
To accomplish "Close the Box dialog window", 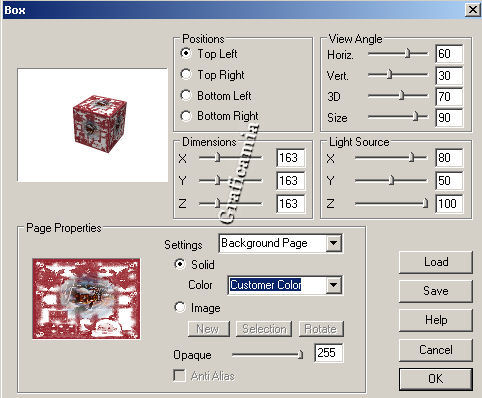I will (473, 10).
